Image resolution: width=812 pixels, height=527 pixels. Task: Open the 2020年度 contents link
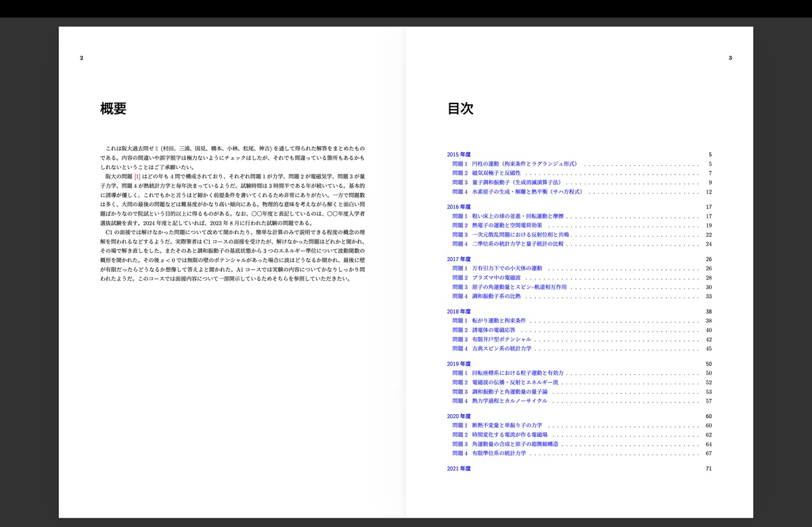point(458,416)
